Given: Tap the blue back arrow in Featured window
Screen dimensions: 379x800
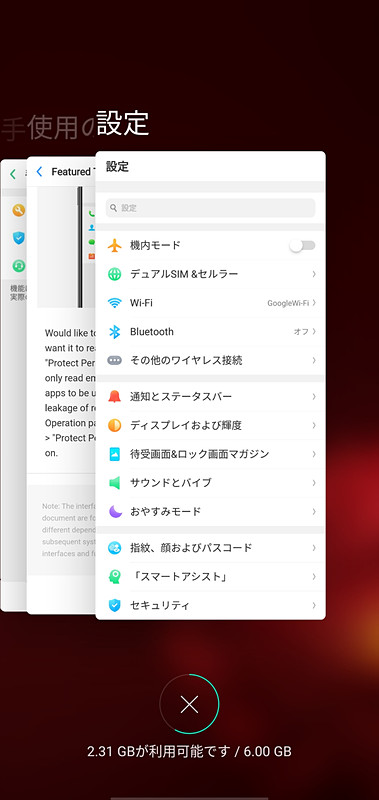Looking at the screenshot, I should click(x=39, y=172).
